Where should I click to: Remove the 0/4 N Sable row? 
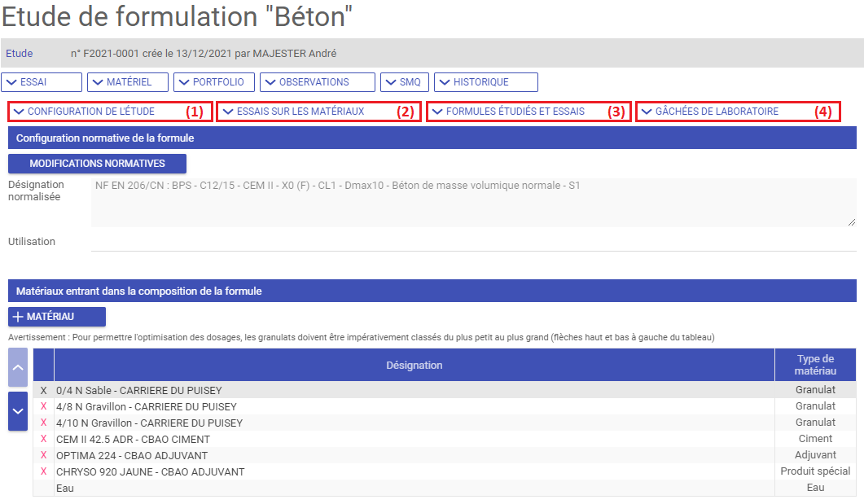coord(43,390)
